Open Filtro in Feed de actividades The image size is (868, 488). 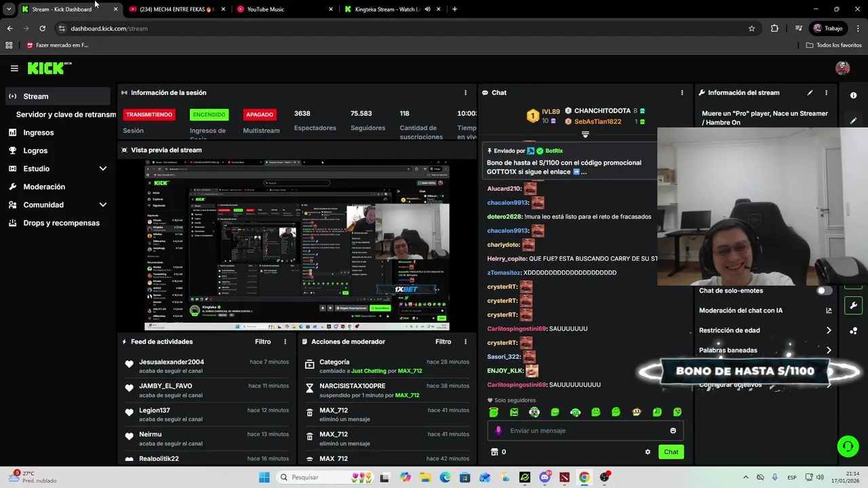(262, 342)
